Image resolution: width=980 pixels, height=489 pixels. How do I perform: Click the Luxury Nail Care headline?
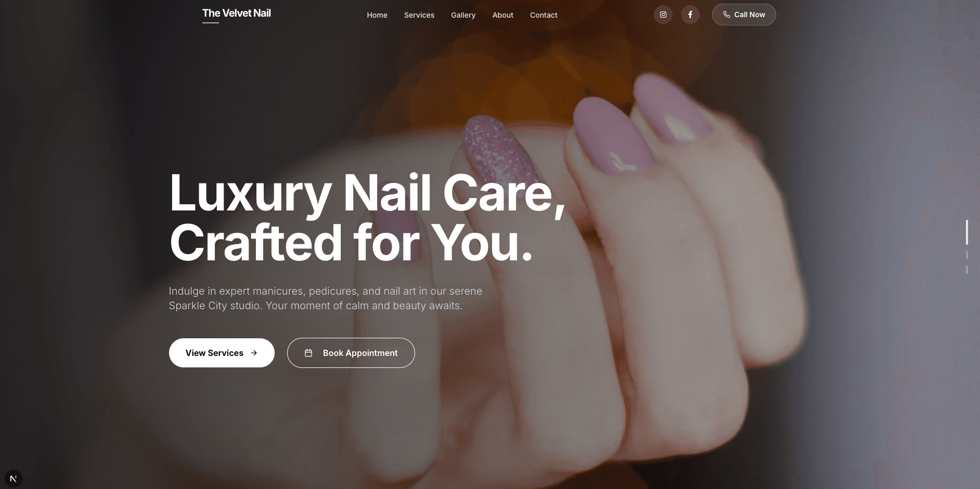coord(367,218)
